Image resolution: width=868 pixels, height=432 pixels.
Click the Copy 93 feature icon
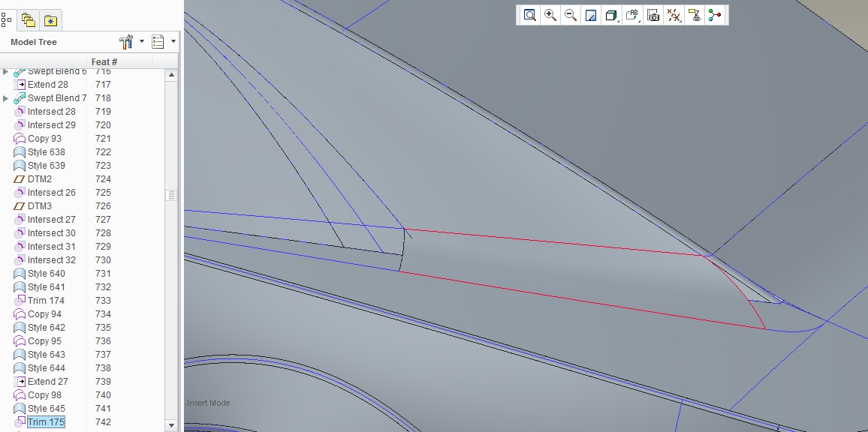[20, 139]
